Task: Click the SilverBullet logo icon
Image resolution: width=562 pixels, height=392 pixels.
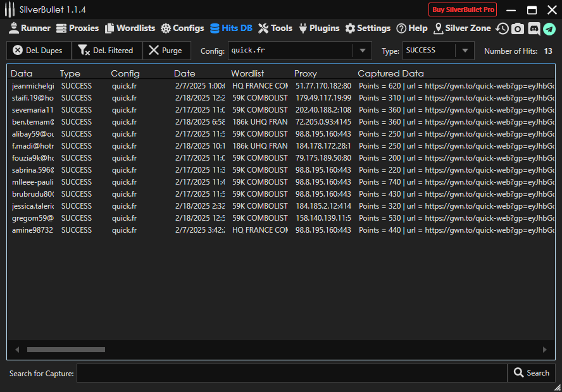Action: (x=9, y=10)
